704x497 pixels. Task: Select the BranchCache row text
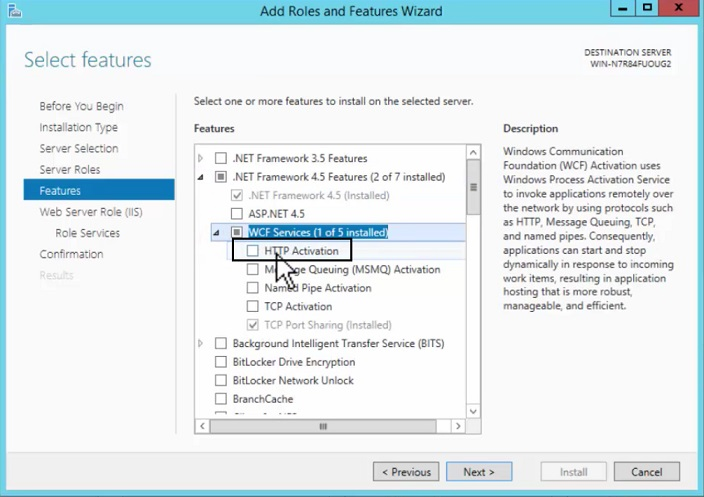click(x=263, y=399)
